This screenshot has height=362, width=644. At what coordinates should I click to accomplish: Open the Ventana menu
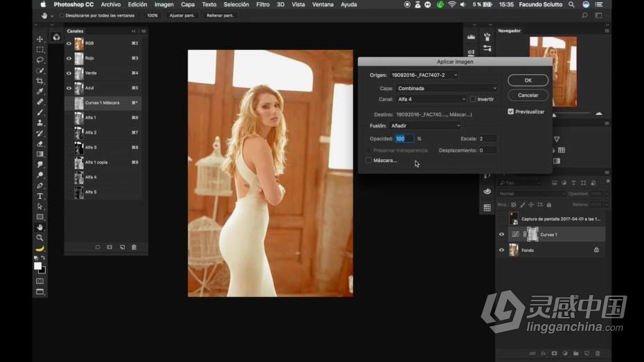[323, 5]
